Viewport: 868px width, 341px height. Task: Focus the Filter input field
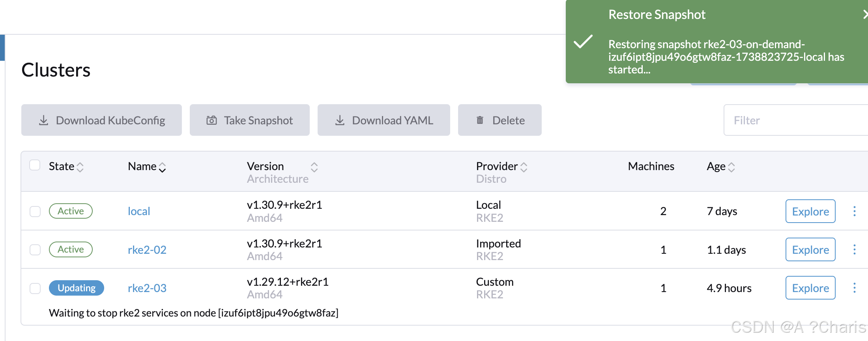796,120
